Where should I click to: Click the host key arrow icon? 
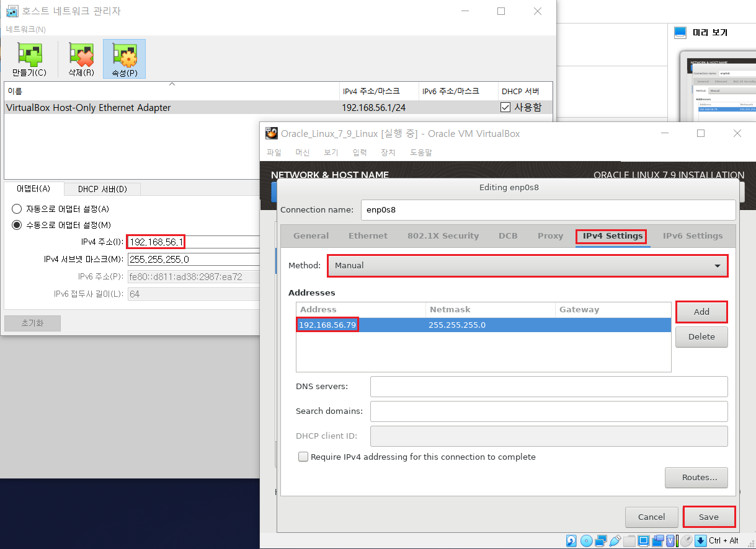pyautogui.click(x=701, y=540)
